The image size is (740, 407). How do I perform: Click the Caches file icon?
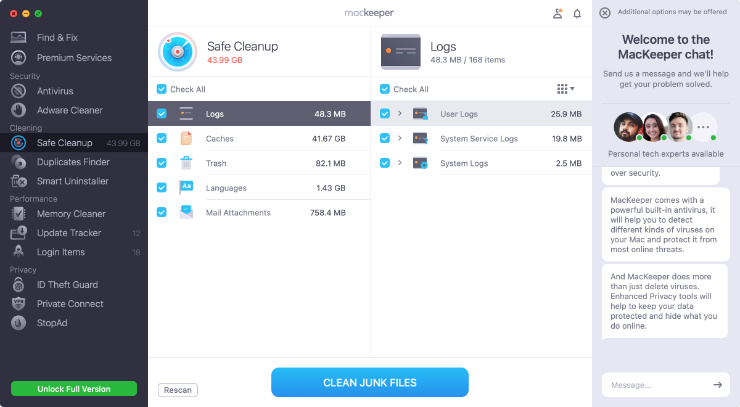[x=186, y=138]
